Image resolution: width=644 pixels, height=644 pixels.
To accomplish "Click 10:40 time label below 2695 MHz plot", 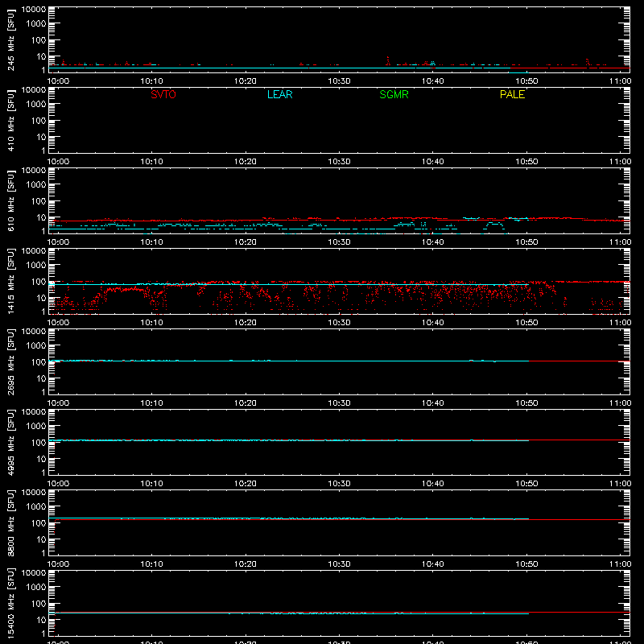I will pos(433,403).
